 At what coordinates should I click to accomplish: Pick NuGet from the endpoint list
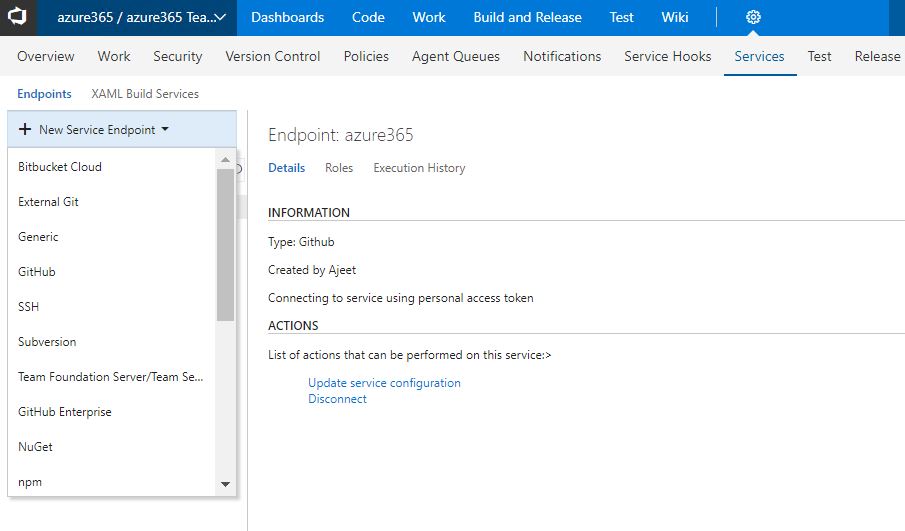pos(35,447)
